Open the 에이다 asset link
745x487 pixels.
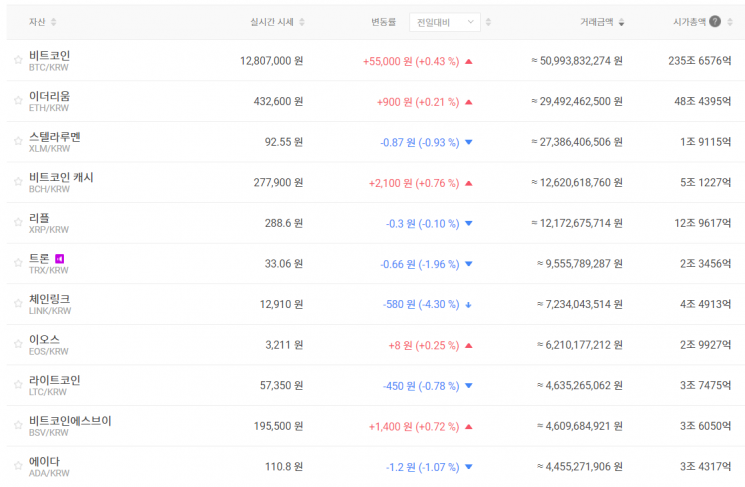point(44,461)
